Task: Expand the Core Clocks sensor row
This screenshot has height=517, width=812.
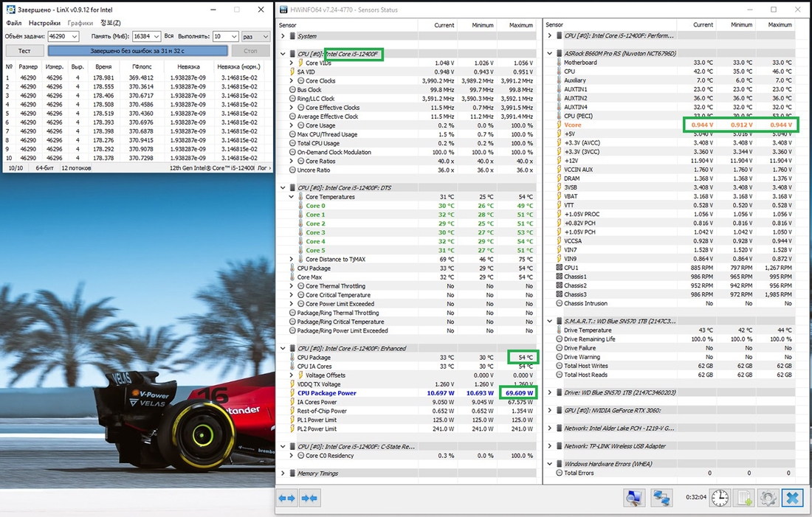Action: 292,81
